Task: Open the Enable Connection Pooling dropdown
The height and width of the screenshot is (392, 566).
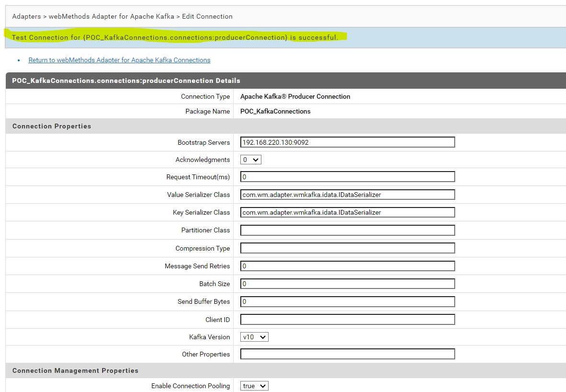Action: click(x=254, y=386)
